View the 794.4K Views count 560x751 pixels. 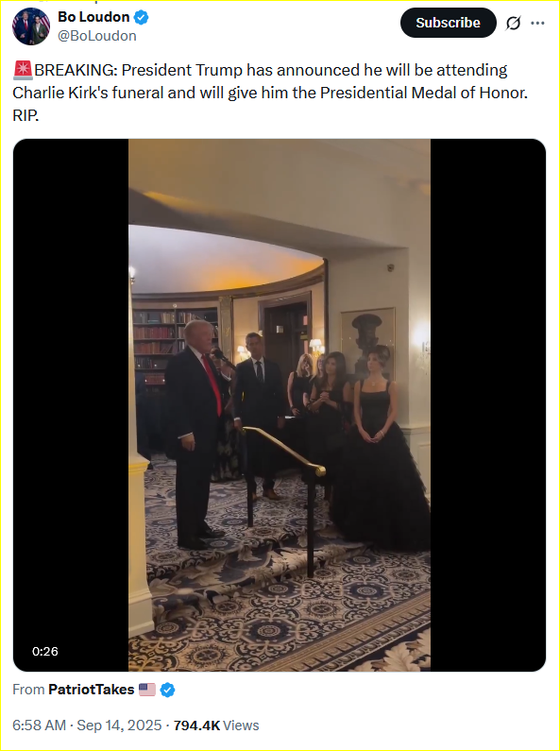click(216, 725)
